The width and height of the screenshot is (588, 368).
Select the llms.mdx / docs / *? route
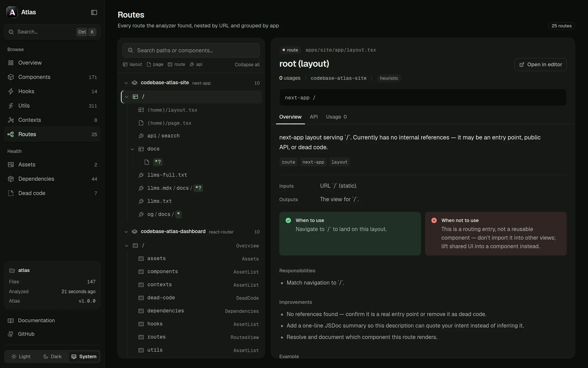[197, 188]
